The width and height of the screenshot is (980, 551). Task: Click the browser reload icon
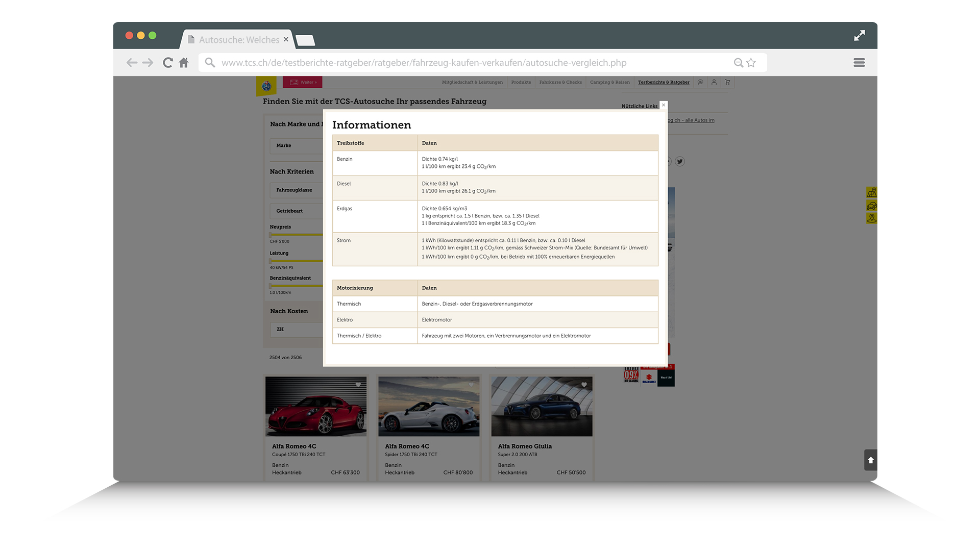[x=167, y=63]
